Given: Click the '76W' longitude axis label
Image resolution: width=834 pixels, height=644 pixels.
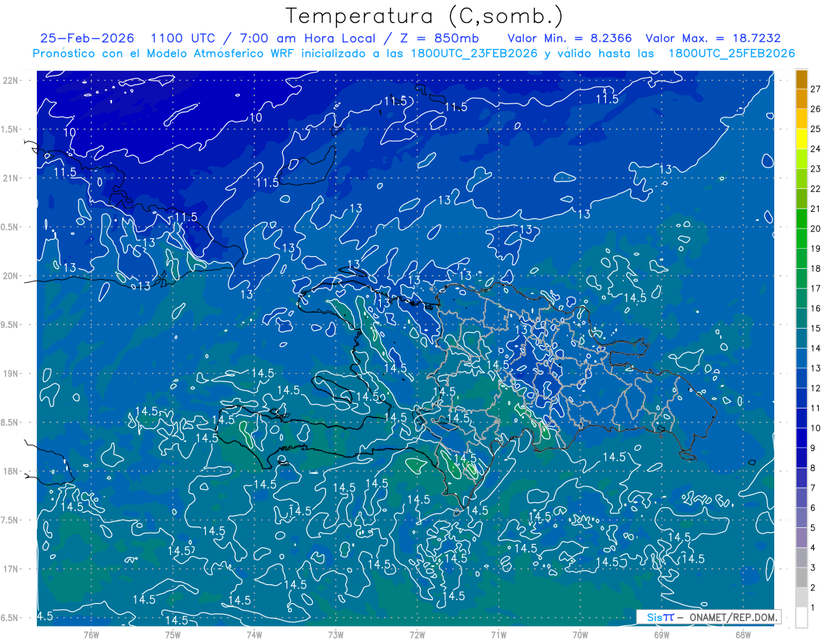Looking at the screenshot, I should click(91, 634).
